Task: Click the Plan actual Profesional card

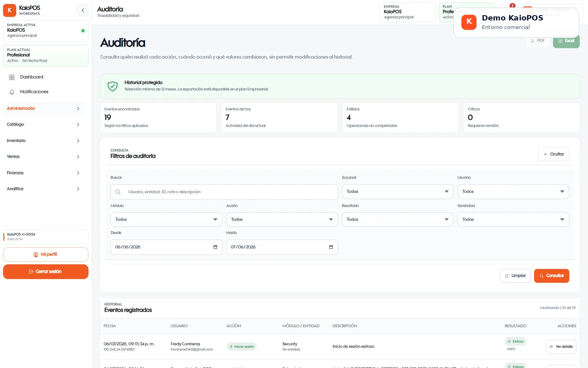Action: click(x=46, y=55)
